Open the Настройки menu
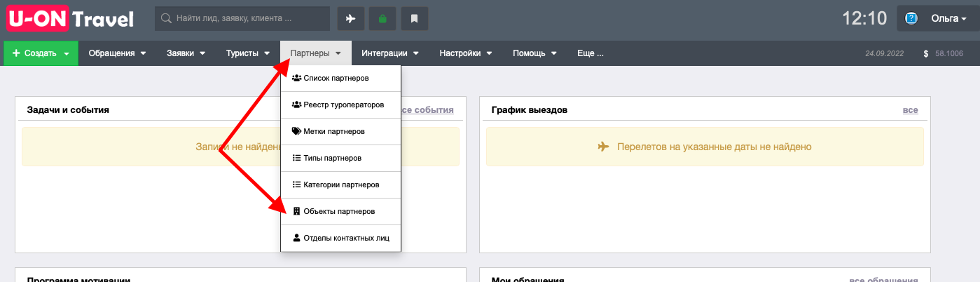This screenshot has width=980, height=282. pyautogui.click(x=465, y=53)
